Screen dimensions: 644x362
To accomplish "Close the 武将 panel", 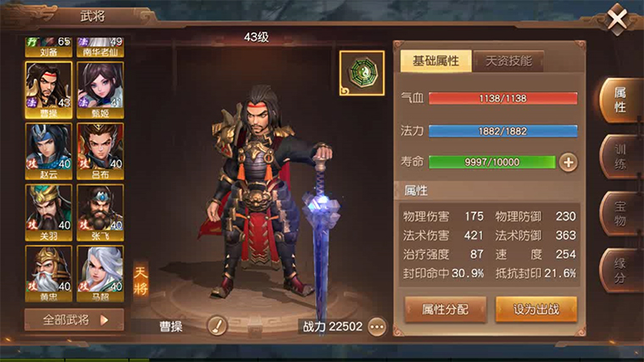I will (x=617, y=19).
